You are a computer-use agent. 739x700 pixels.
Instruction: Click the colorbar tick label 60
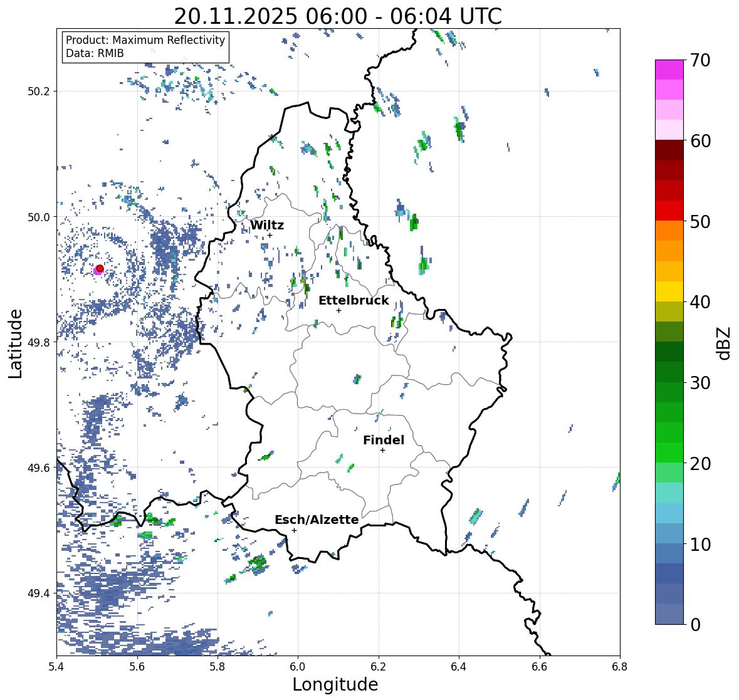700,141
